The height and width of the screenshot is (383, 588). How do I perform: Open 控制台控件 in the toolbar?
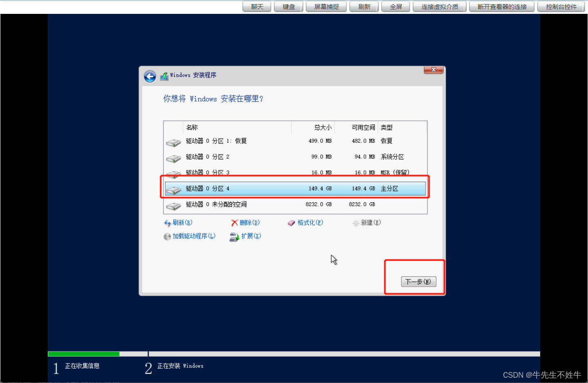point(561,7)
